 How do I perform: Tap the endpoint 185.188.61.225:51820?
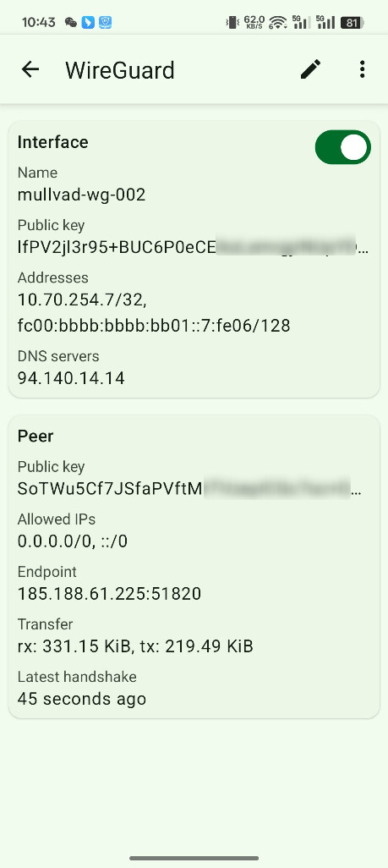pos(109,594)
